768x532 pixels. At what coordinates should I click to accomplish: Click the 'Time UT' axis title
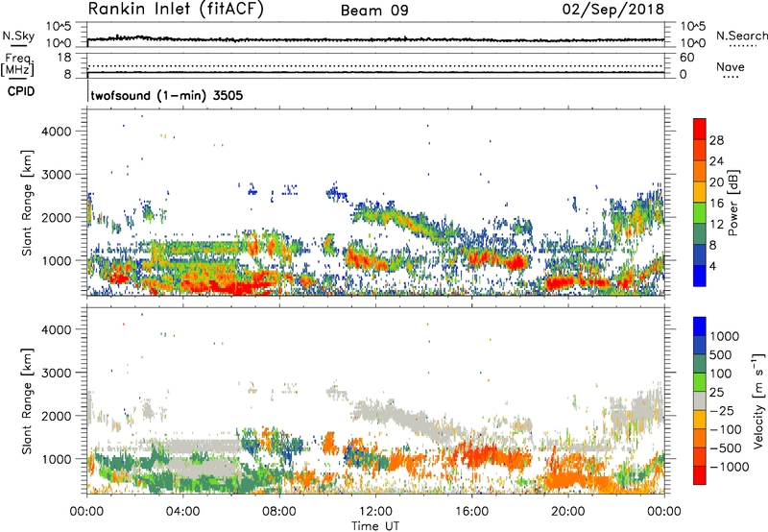pyautogui.click(x=375, y=526)
